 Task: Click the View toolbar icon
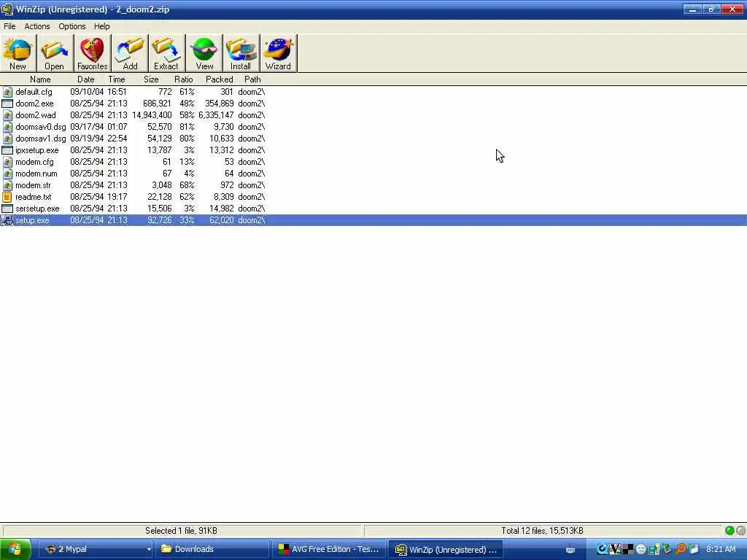pyautogui.click(x=204, y=52)
